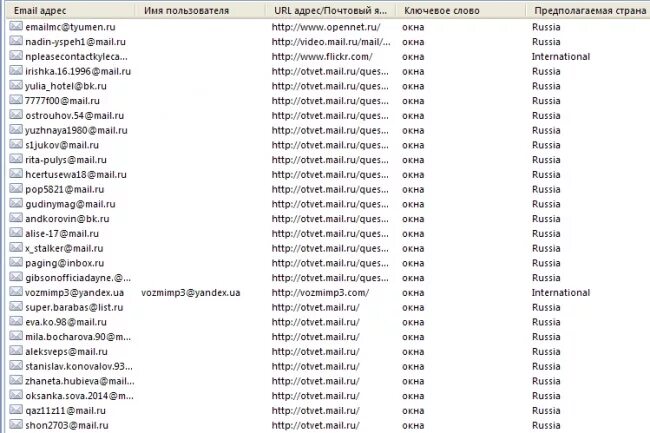Click envelope icon beside alise-17@mail.ru
Image resolution: width=650 pixels, height=433 pixels.
pyautogui.click(x=16, y=233)
